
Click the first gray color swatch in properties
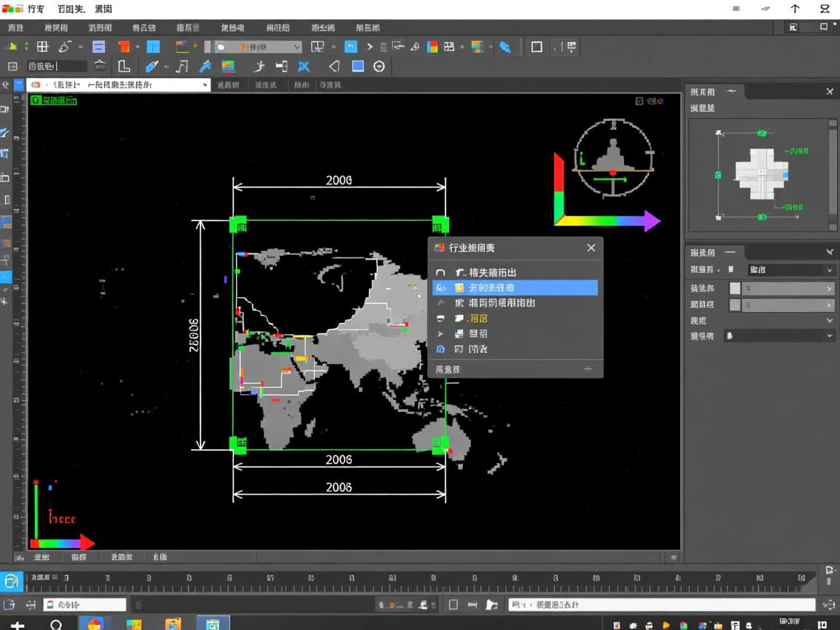click(x=735, y=288)
